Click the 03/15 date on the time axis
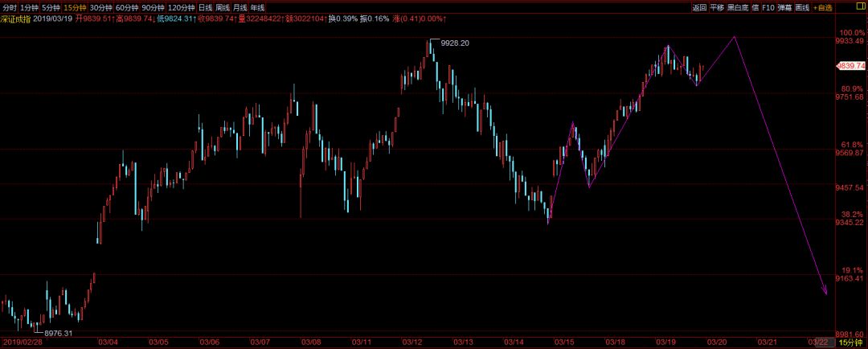The width and height of the screenshot is (868, 349). [x=564, y=343]
